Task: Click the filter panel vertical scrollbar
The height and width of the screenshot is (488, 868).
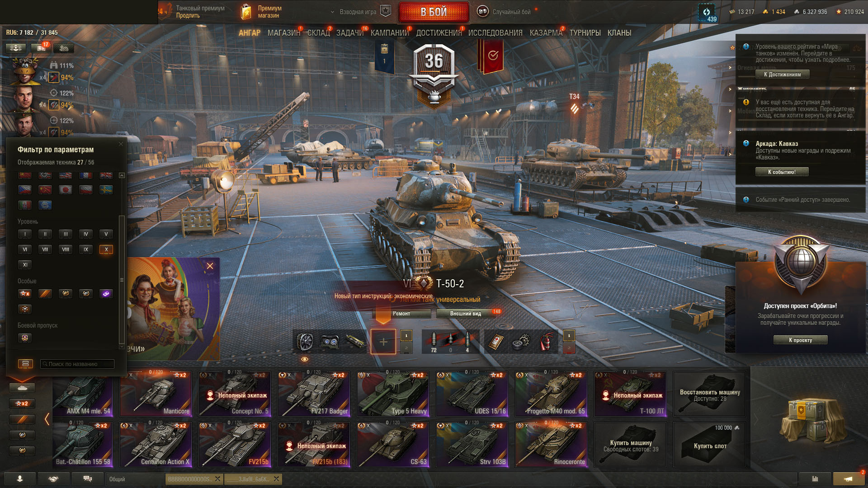Action: tap(121, 280)
